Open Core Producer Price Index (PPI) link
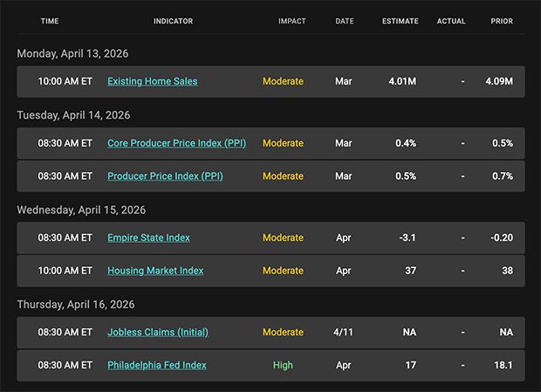 pos(176,143)
